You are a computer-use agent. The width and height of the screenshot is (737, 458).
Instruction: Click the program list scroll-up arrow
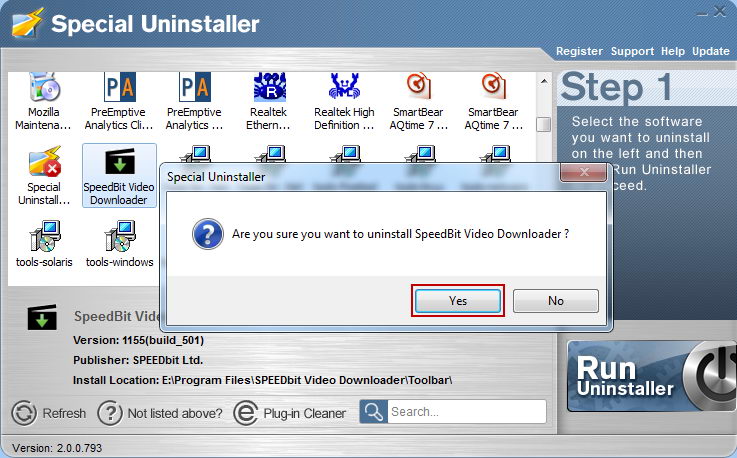544,81
